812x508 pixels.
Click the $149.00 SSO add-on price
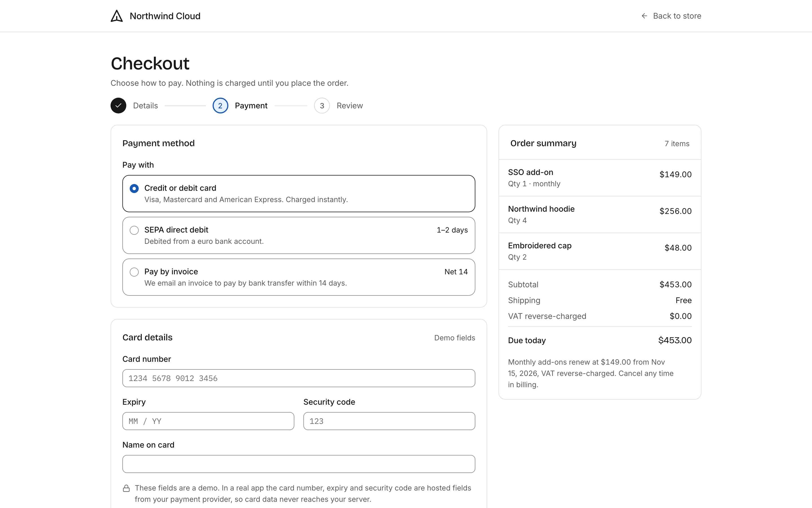click(x=676, y=174)
